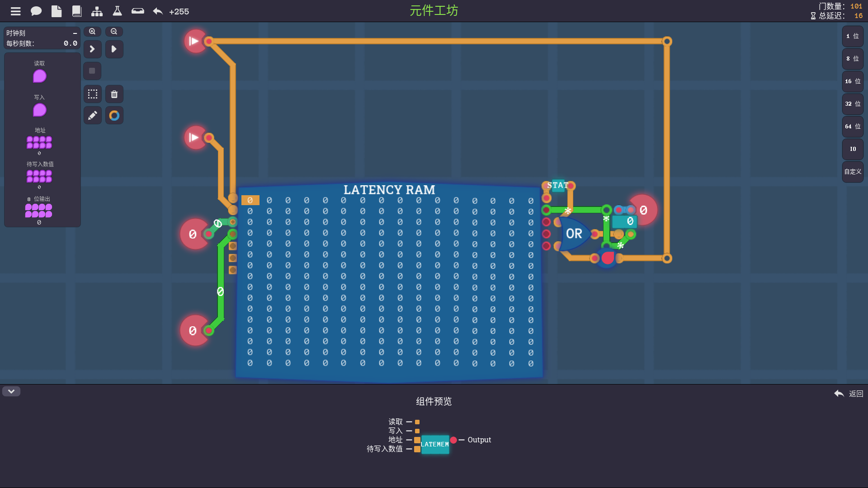
Task: Open the hamburger main menu
Action: pyautogui.click(x=16, y=11)
